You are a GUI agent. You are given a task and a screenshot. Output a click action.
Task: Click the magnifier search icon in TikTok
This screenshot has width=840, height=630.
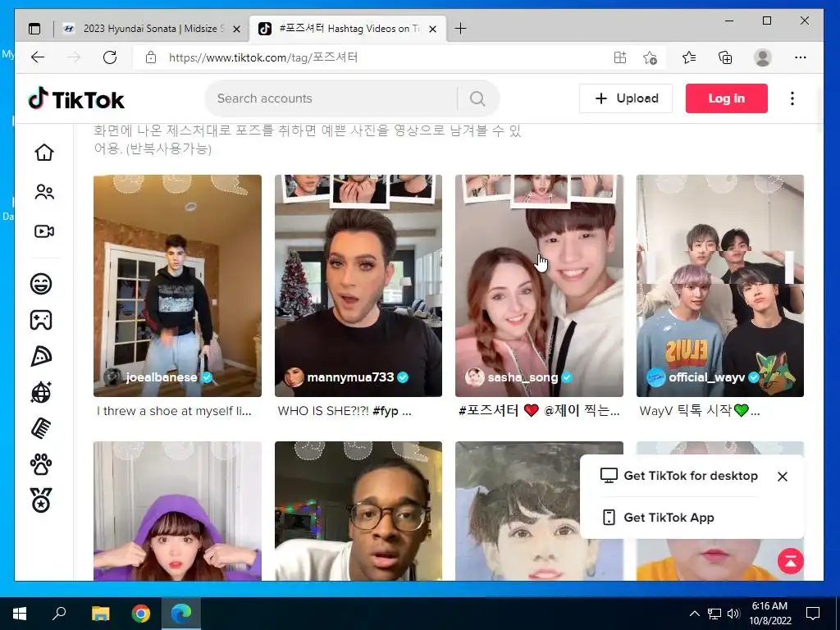click(477, 98)
